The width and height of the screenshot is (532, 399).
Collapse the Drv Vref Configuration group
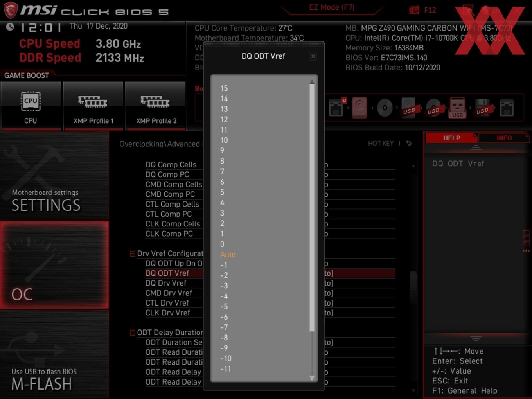click(133, 254)
